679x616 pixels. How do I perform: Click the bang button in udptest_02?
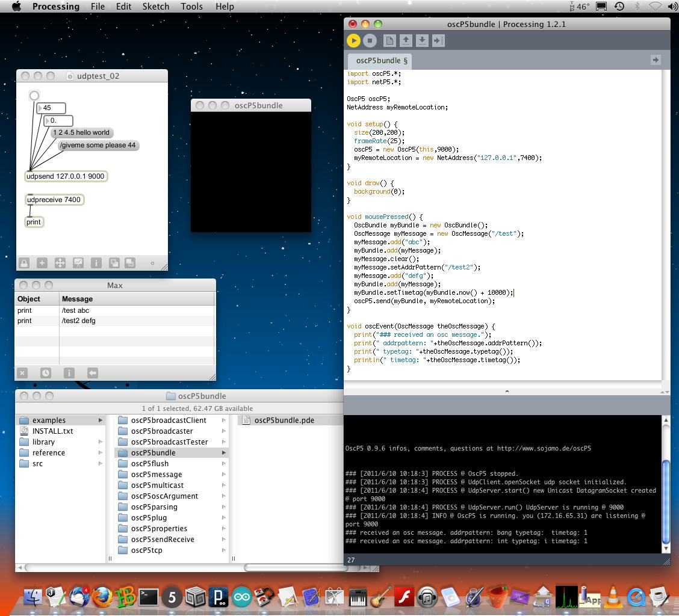pyautogui.click(x=34, y=96)
